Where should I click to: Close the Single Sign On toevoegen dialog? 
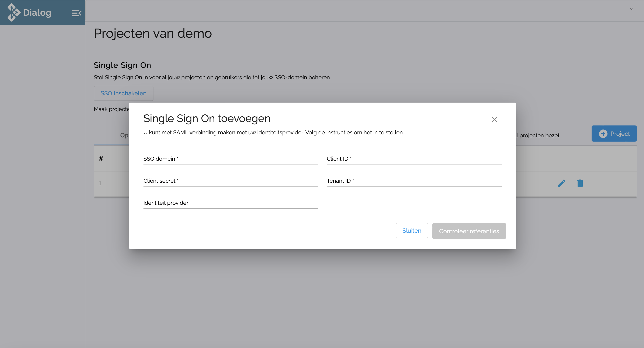tap(494, 120)
